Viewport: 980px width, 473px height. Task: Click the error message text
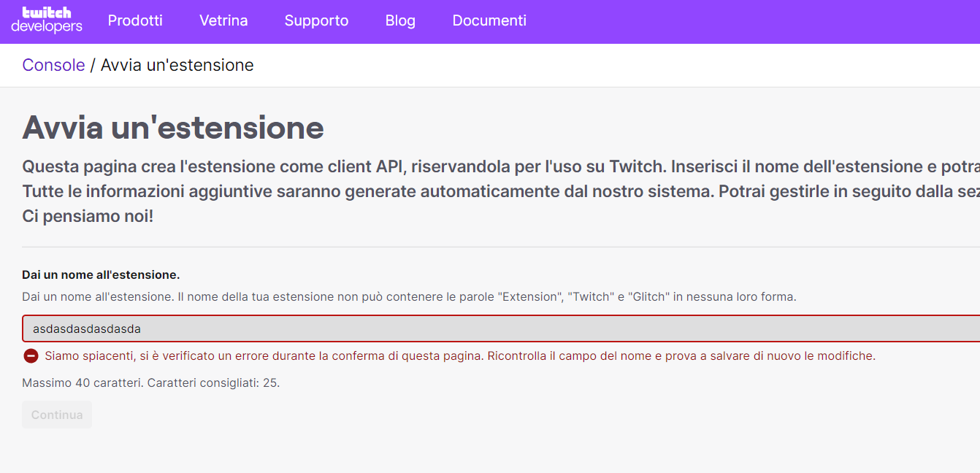pos(459,355)
